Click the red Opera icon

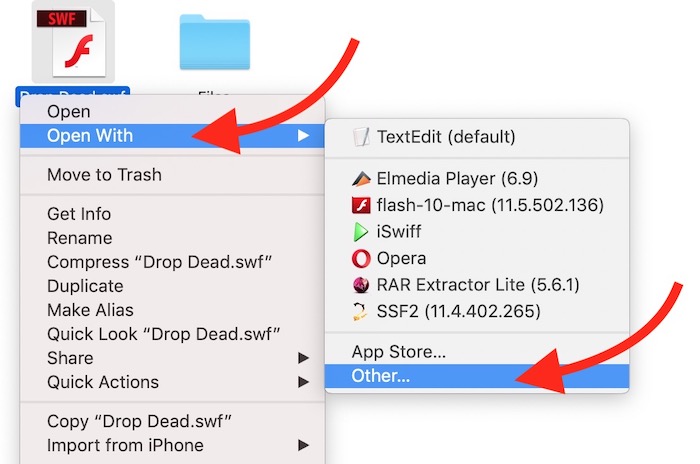(361, 258)
